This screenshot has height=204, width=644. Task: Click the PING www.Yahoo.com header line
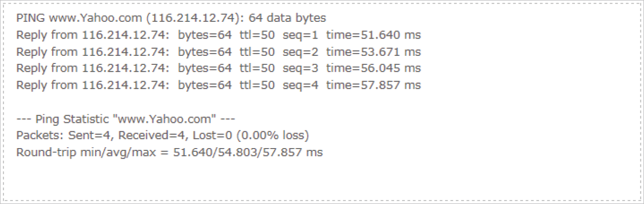171,19
